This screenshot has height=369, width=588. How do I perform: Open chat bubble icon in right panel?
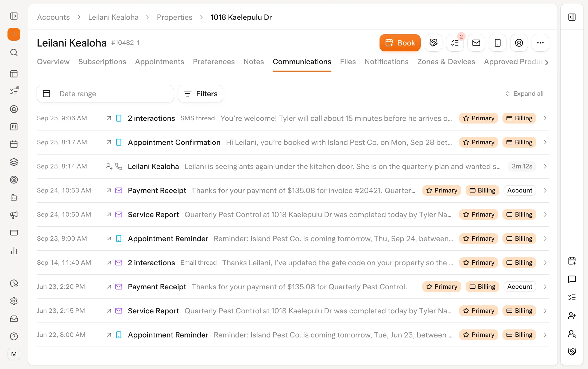click(x=572, y=279)
